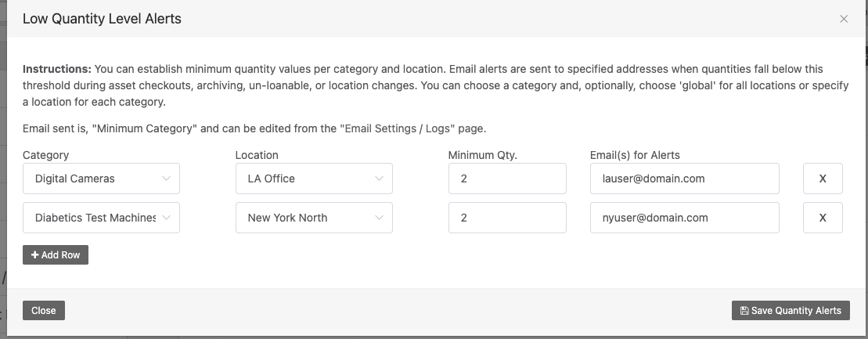Image resolution: width=868 pixels, height=339 pixels.
Task: Save the quantity alerts
Action: point(791,311)
